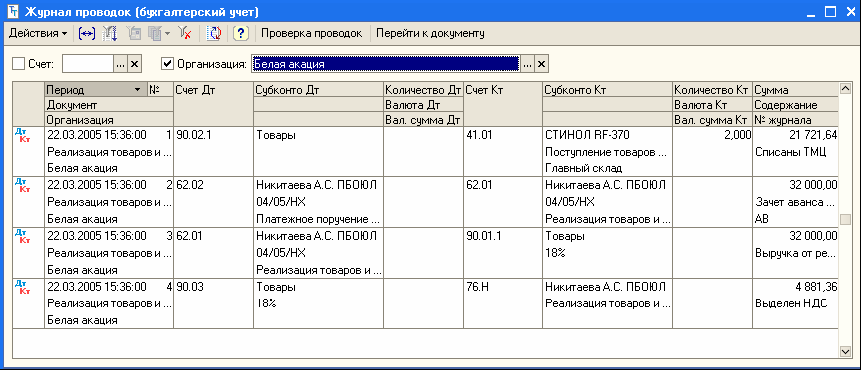Click the window title bar icon
This screenshot has height=370, width=861.
(13, 12)
